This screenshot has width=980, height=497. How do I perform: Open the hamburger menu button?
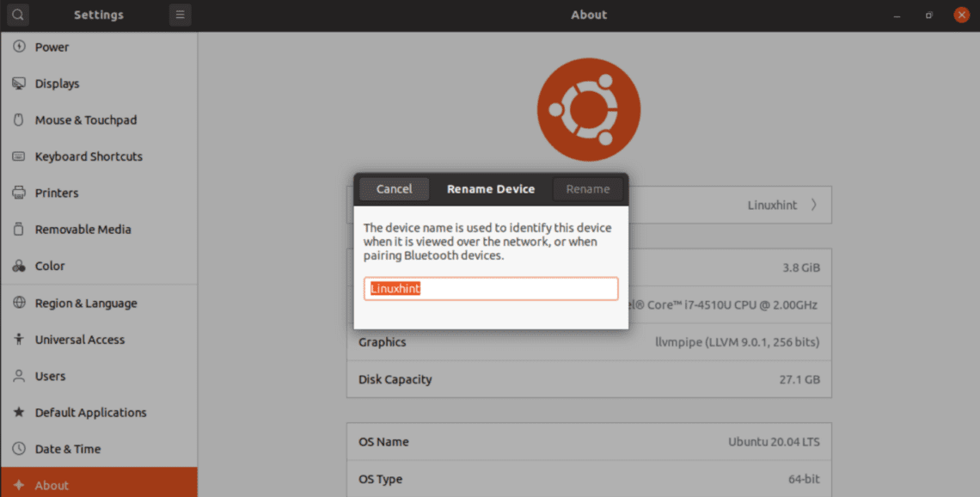pos(180,15)
